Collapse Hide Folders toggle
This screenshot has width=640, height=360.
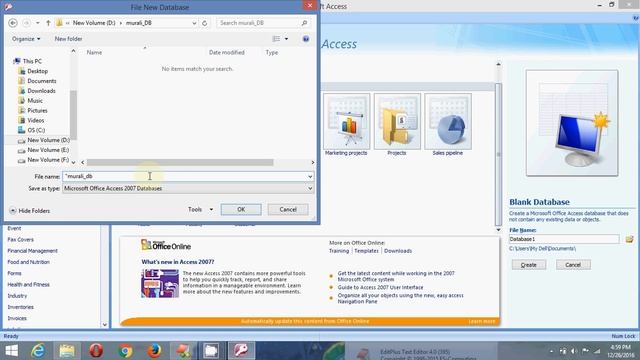[x=29, y=211]
